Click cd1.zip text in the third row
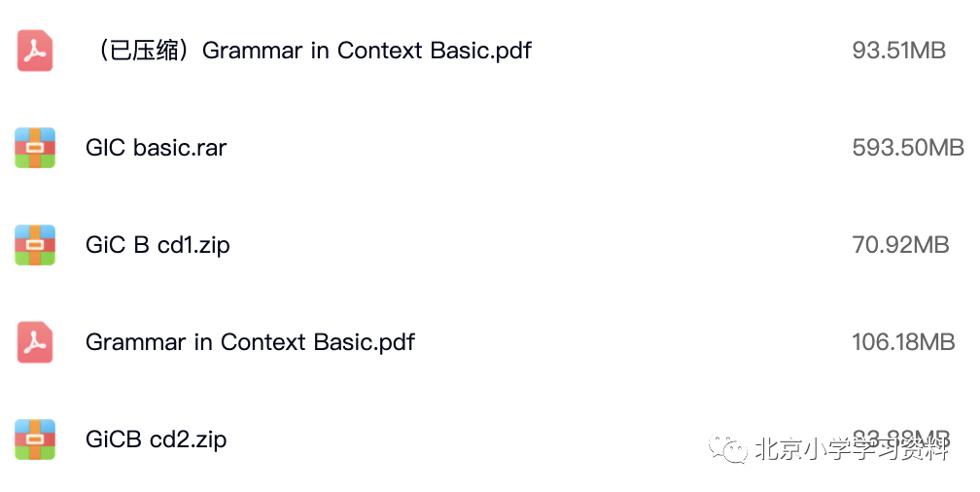Viewport: 980px width, 492px height. tap(193, 245)
